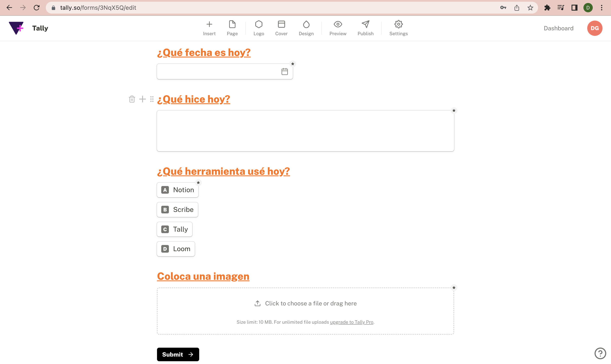Click upgrade to Tally Pro link

click(352, 322)
